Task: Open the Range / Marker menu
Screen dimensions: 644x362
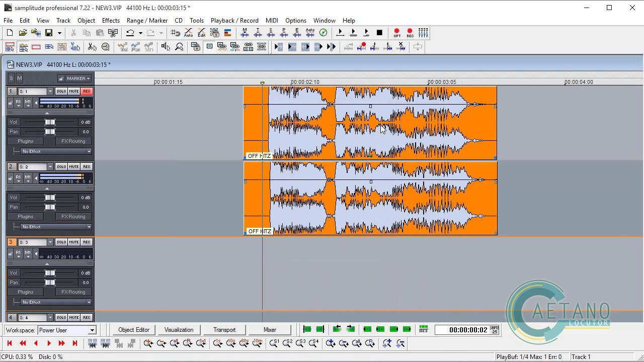Action: 147,21
